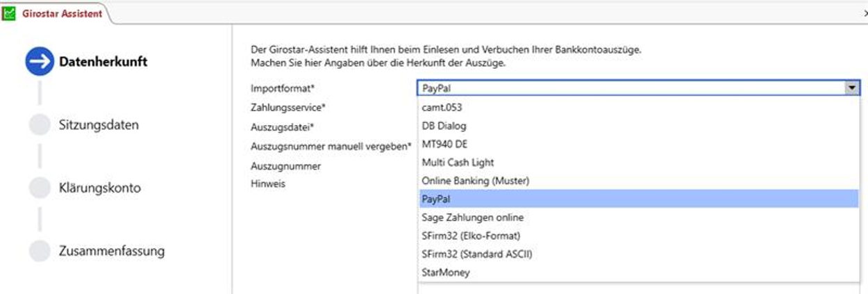This screenshot has width=868, height=294.
Task: Go to the Zusammenfassung step
Action: [112, 251]
